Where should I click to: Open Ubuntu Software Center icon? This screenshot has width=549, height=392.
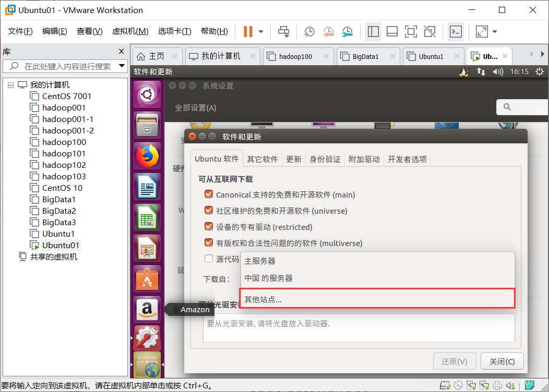click(147, 279)
